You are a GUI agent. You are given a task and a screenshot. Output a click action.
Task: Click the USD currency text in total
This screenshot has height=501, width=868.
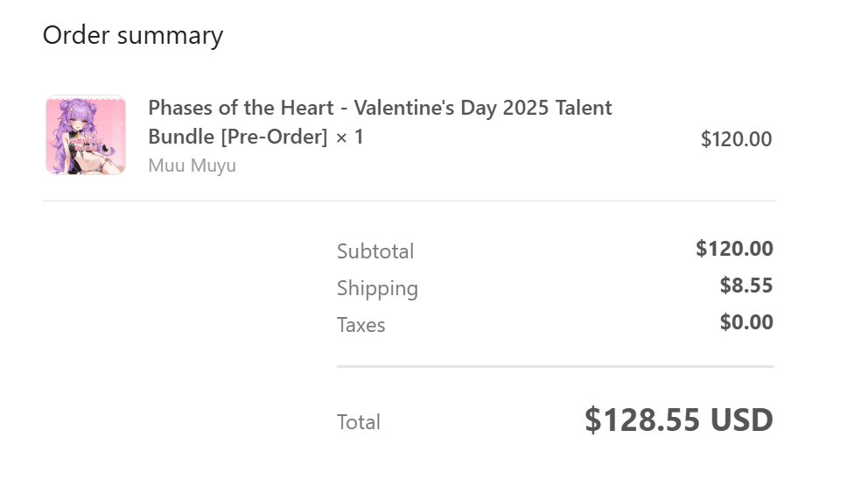point(742,420)
